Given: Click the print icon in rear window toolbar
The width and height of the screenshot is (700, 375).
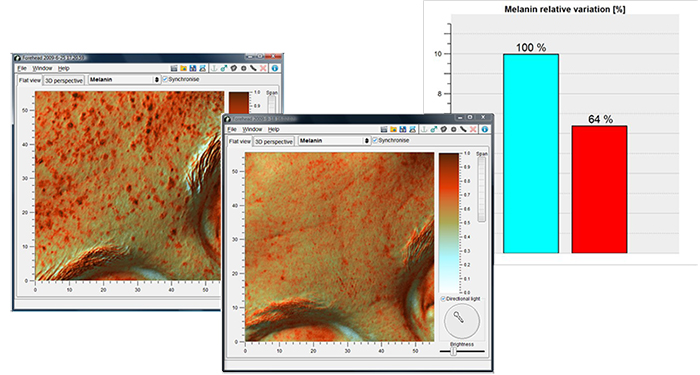Looking at the screenshot, I should coord(203,68).
